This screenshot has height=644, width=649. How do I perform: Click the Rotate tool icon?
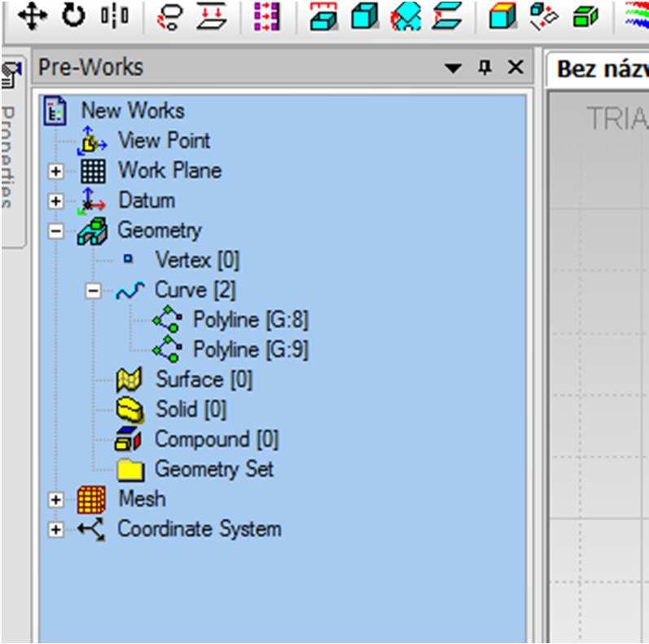point(73,15)
